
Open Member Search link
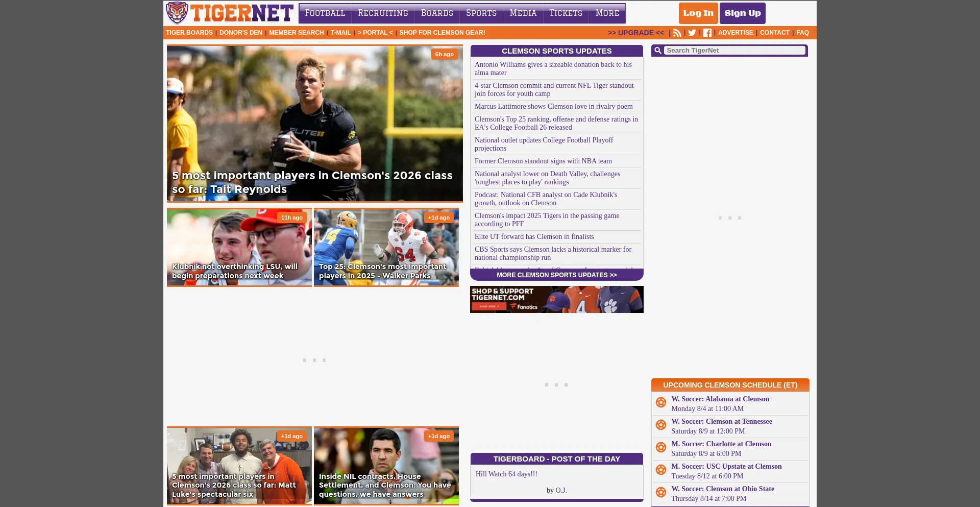297,33
